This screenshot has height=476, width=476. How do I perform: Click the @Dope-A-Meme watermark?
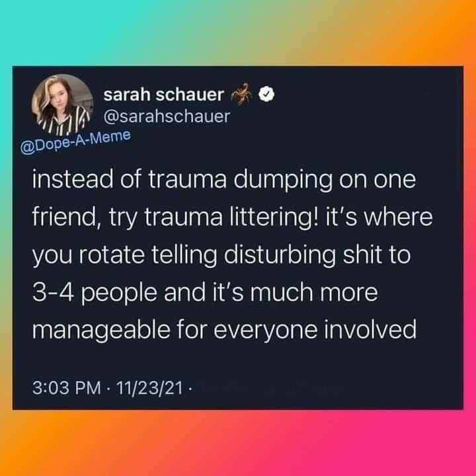[x=75, y=142]
